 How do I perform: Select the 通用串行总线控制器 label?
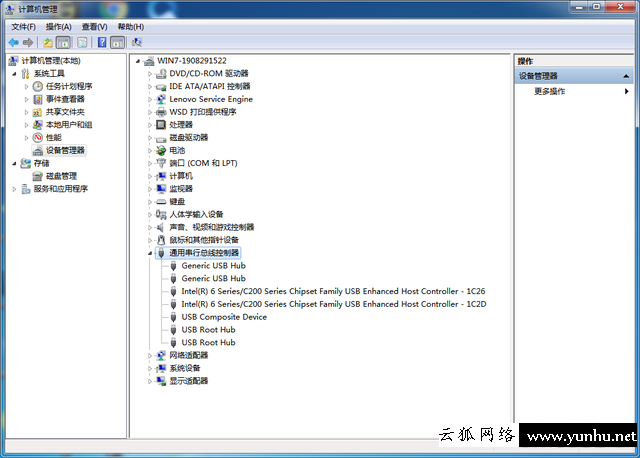tap(204, 253)
